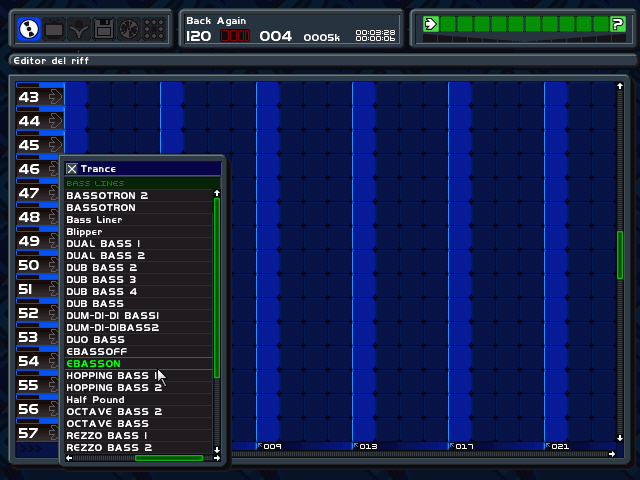Click timeline marker 013
This screenshot has width=640, height=480.
point(365,446)
